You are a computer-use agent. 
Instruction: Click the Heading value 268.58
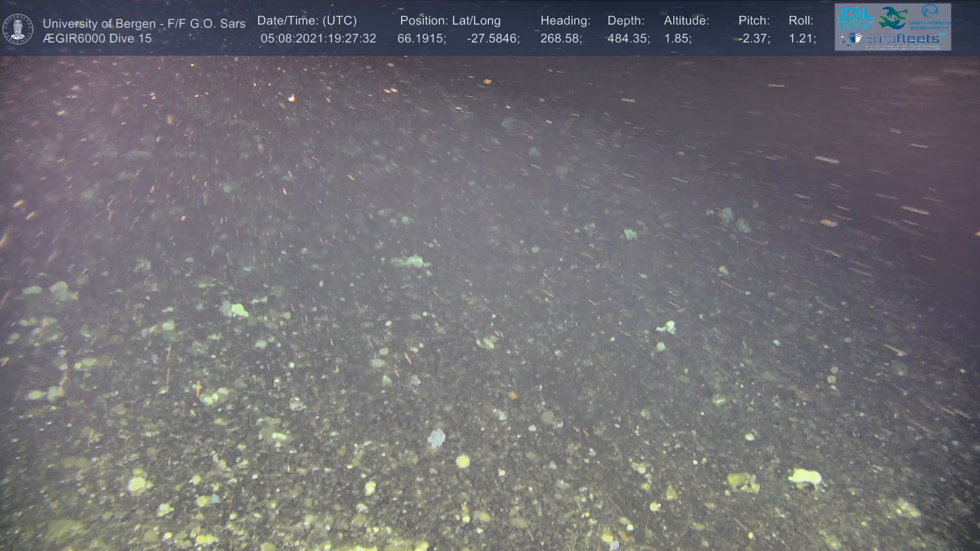point(561,39)
